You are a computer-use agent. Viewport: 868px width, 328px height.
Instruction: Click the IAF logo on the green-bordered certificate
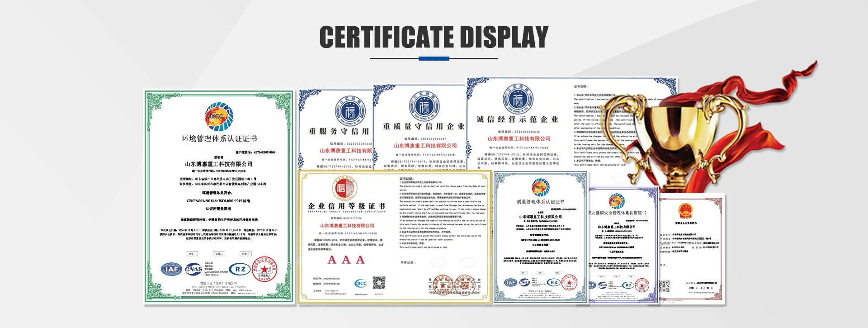171,269
